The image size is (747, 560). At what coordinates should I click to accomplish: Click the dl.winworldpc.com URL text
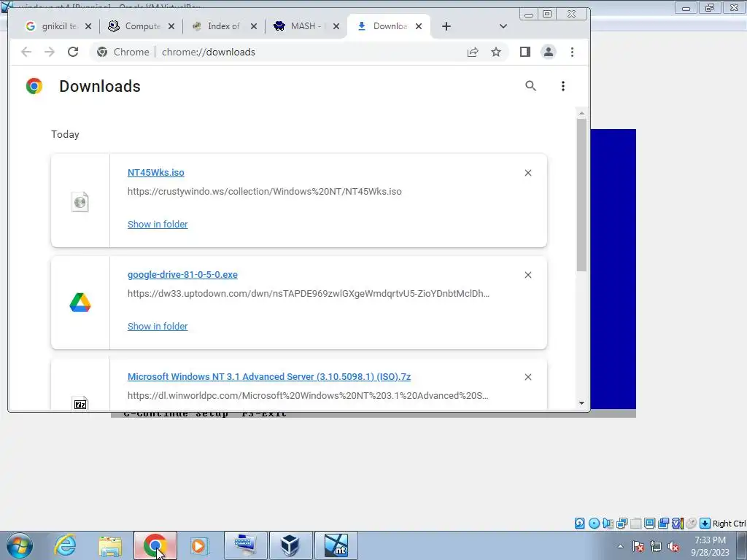[x=308, y=395]
